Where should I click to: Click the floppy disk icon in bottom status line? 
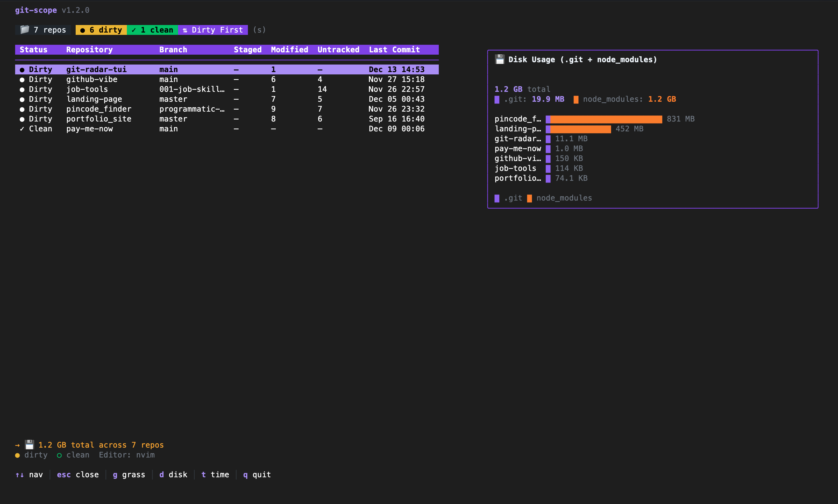pyautogui.click(x=29, y=445)
